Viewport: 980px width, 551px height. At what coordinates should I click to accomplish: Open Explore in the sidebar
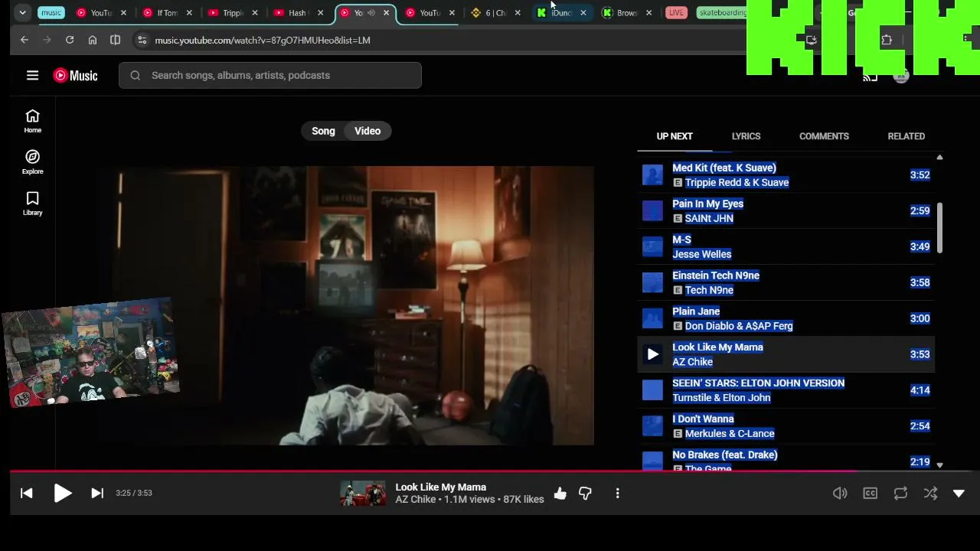(x=32, y=162)
